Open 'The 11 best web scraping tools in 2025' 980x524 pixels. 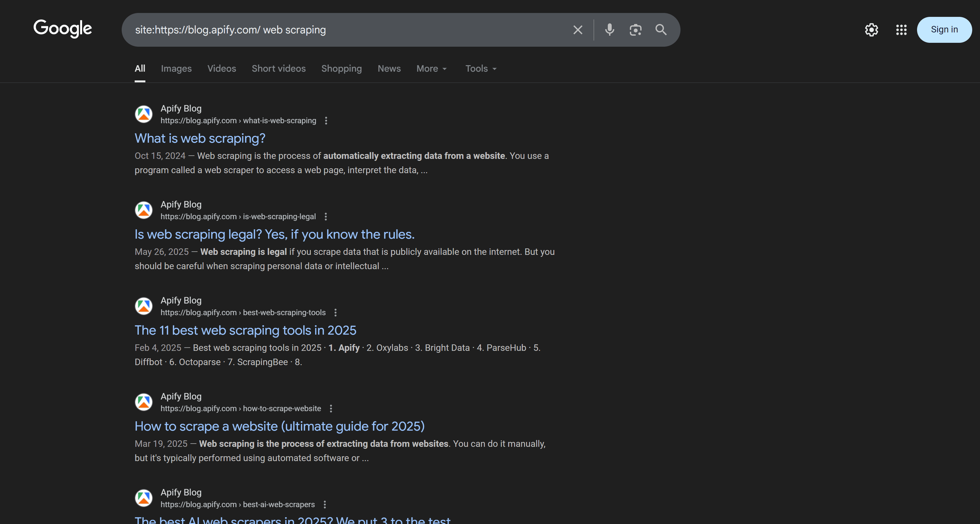point(245,330)
